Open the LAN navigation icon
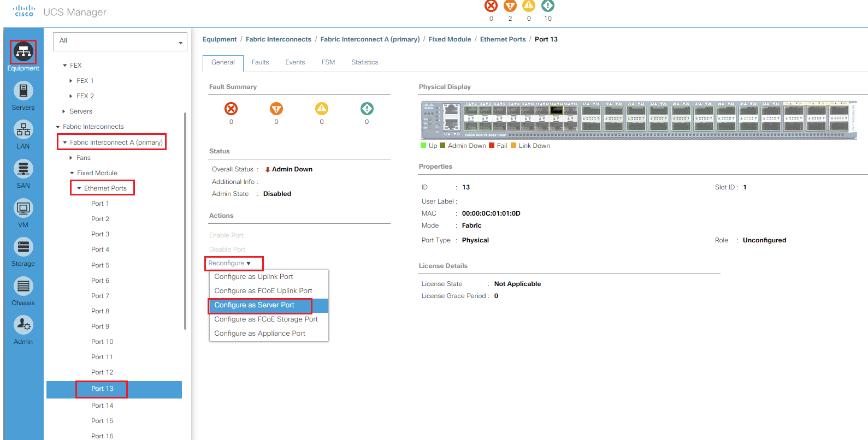 (23, 129)
